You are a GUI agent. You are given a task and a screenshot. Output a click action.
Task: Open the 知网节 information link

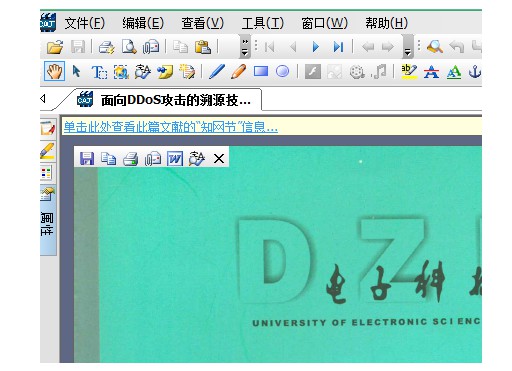point(171,127)
